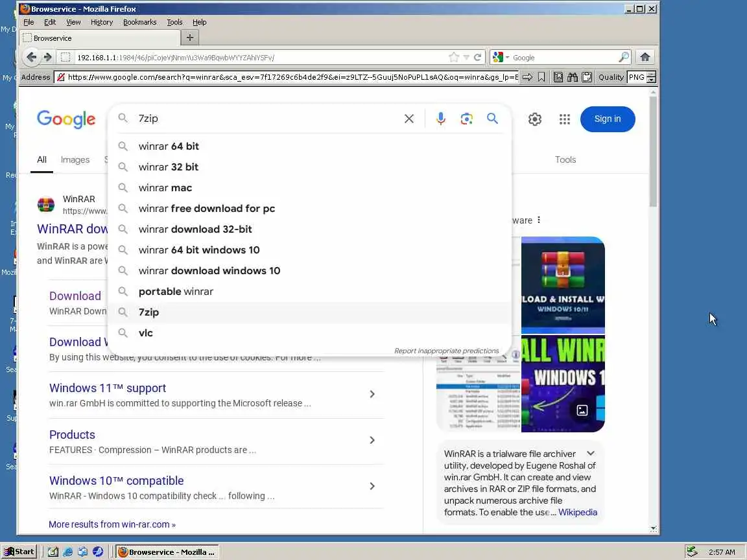The image size is (747, 560).
Task: Open the Browservice clipboard icon
Action: pos(587,77)
